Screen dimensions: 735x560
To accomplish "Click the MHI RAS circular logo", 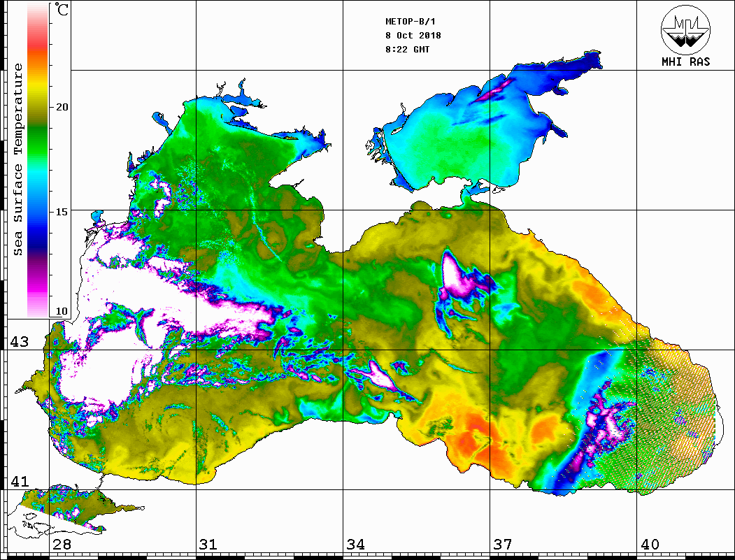I will click(x=685, y=29).
